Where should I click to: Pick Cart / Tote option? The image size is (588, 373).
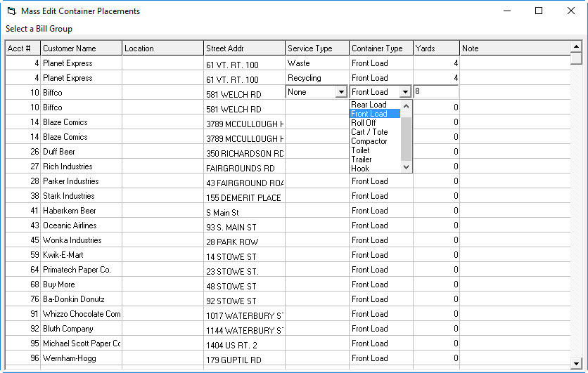(x=369, y=132)
